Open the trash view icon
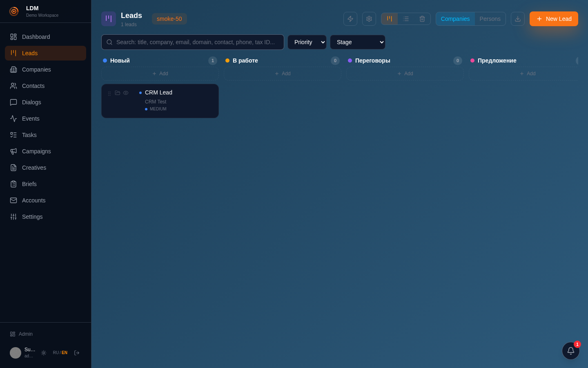Image resolution: width=588 pixels, height=368 pixels. click(x=422, y=19)
